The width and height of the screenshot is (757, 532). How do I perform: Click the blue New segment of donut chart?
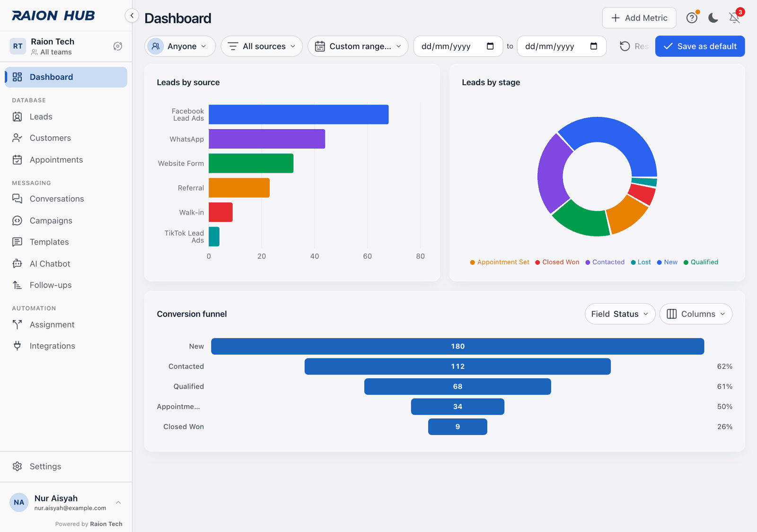(615, 133)
